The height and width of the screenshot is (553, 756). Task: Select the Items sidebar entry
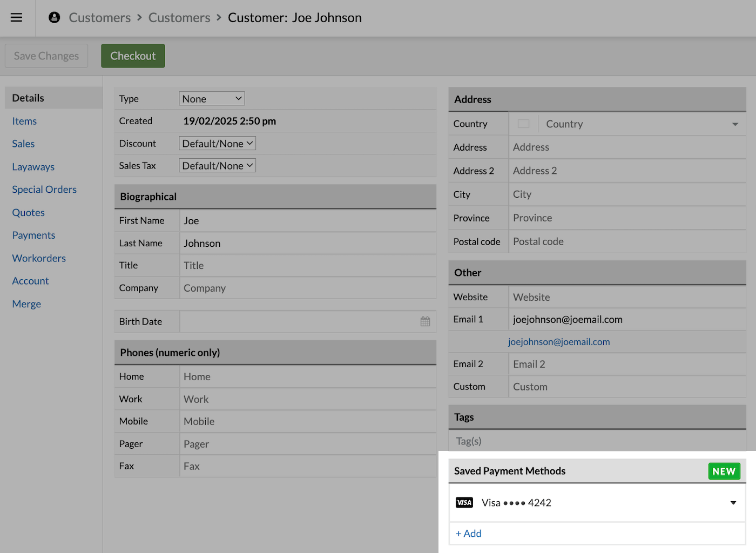click(24, 121)
